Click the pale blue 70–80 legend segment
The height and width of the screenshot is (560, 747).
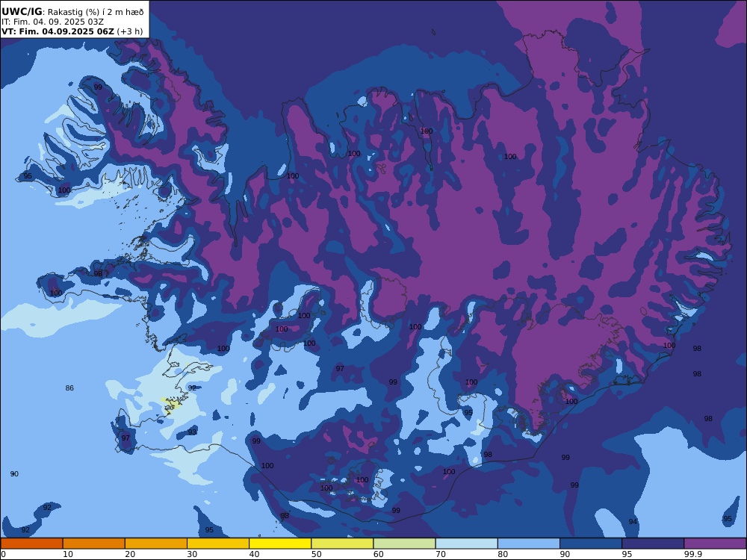[466, 544]
